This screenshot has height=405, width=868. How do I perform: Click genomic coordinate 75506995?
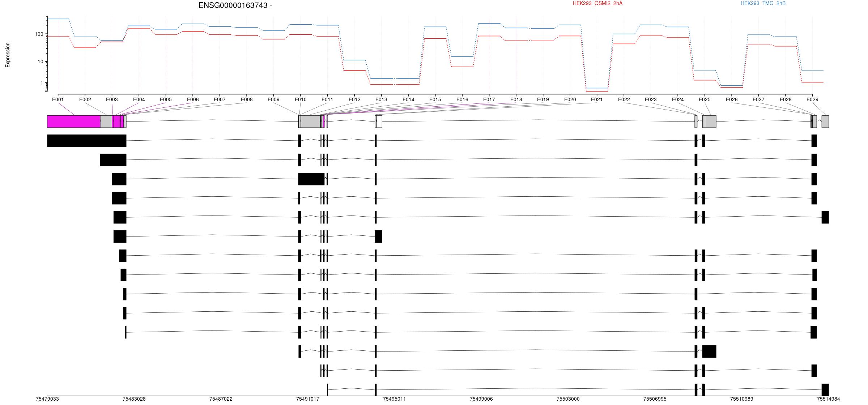coord(655,399)
